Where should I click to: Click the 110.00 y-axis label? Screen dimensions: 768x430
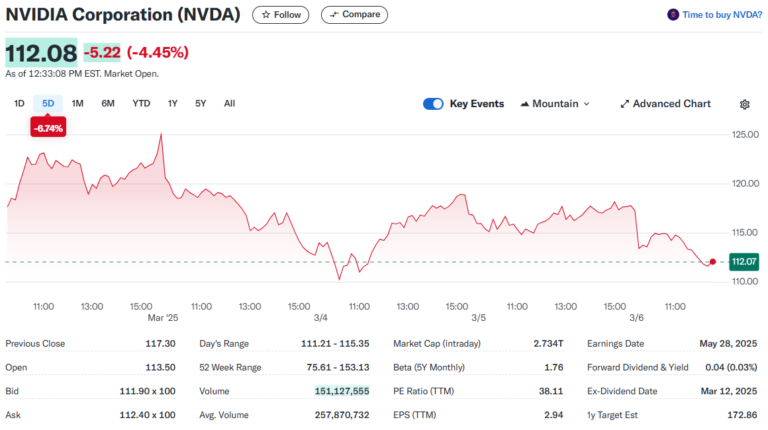click(745, 282)
